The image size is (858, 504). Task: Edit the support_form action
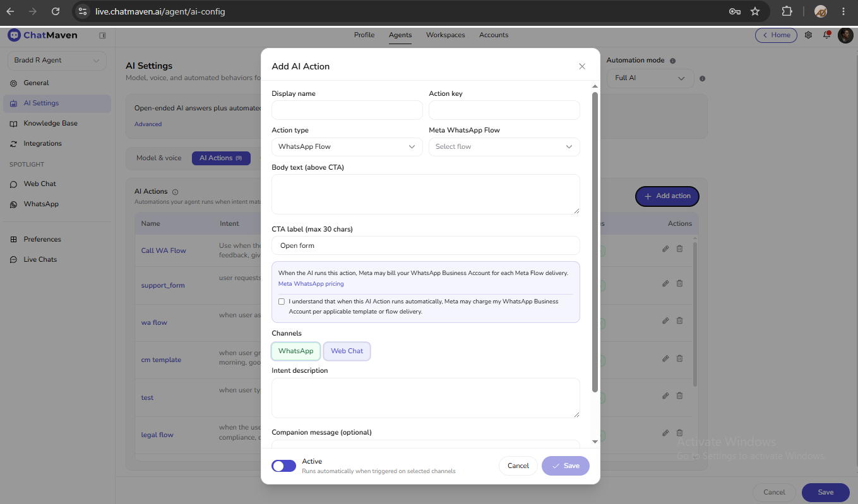[x=665, y=283]
